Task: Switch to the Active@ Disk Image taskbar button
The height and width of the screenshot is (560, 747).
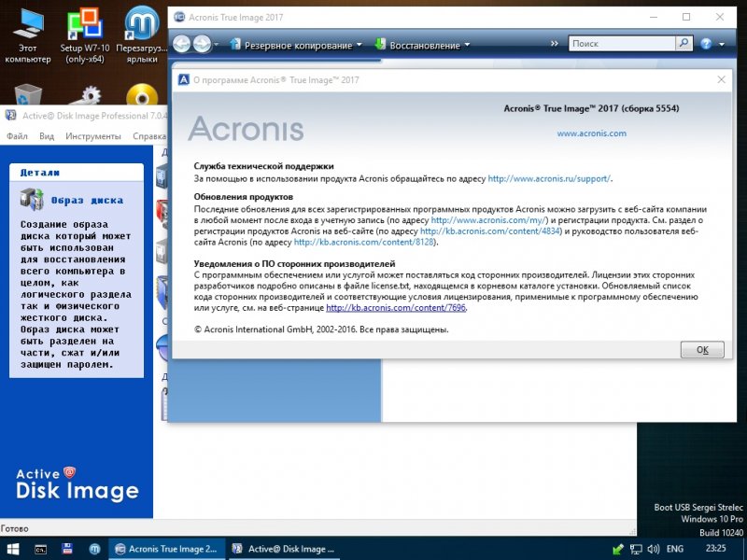Action: pyautogui.click(x=285, y=549)
